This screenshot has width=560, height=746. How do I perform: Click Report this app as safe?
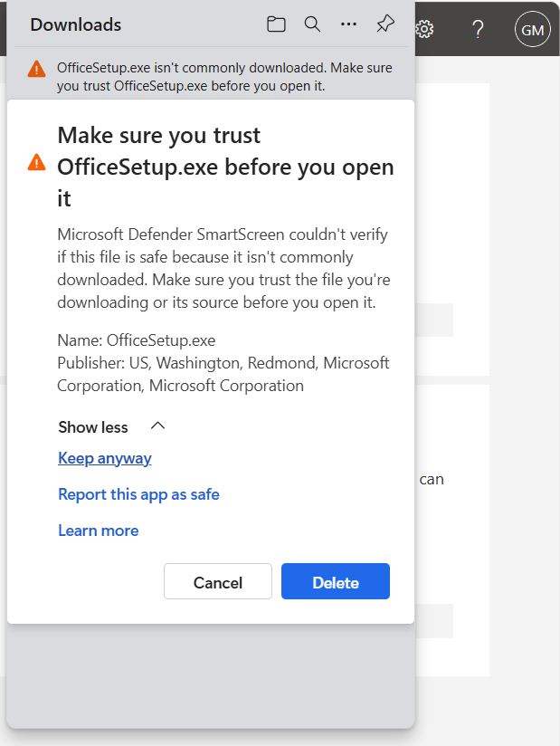[x=138, y=494]
